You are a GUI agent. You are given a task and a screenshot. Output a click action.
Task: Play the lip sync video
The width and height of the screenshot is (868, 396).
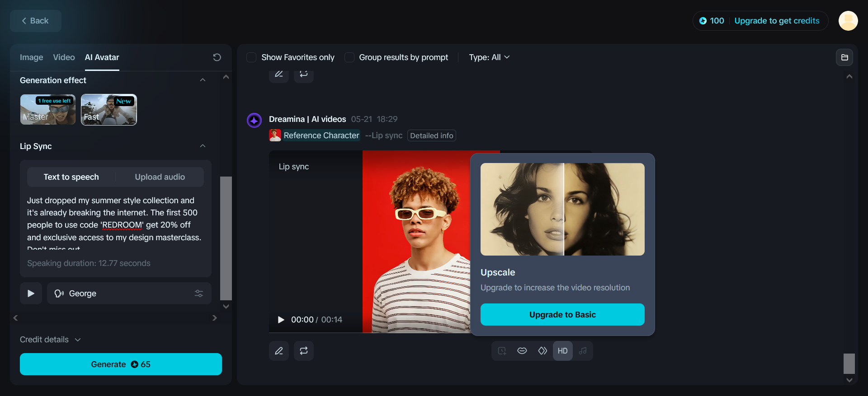(281, 320)
